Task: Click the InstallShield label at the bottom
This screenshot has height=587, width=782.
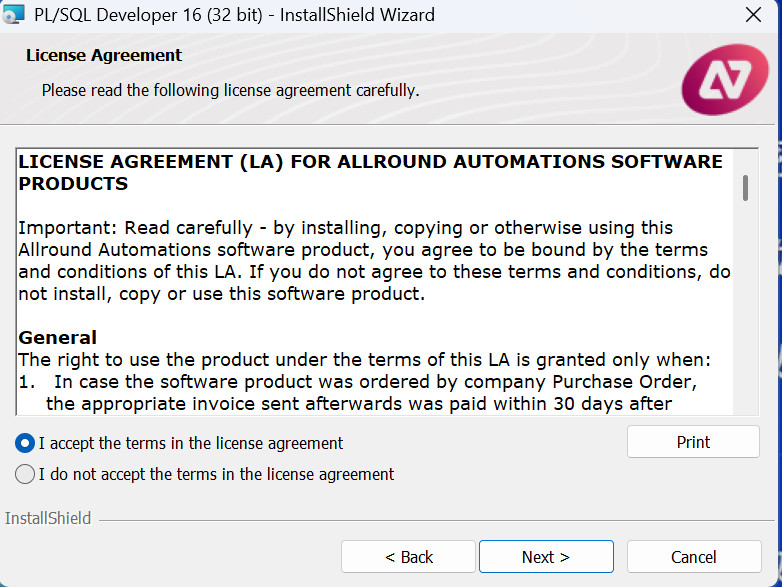Action: 48,518
